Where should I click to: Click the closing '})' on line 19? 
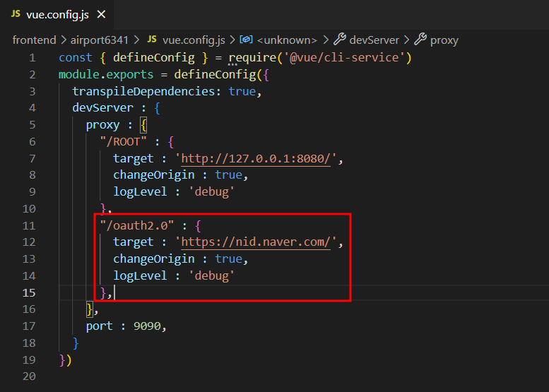tap(66, 360)
